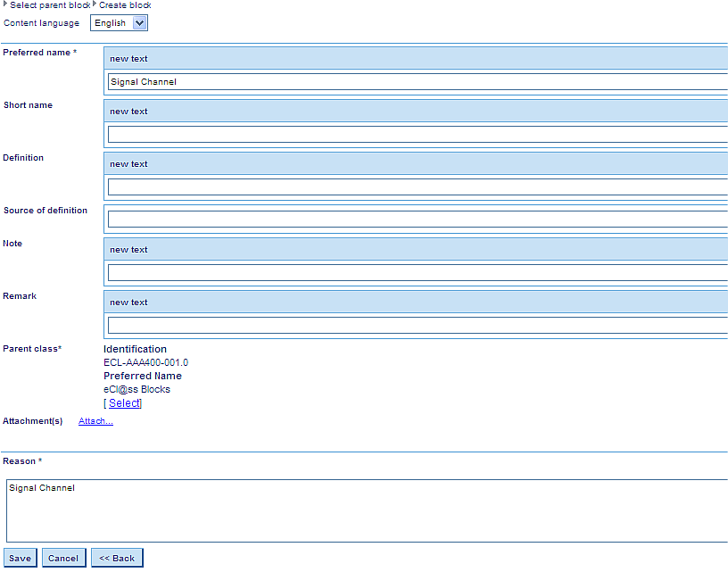This screenshot has width=728, height=572.
Task: Click the Select link under Parent class
Action: 124,403
